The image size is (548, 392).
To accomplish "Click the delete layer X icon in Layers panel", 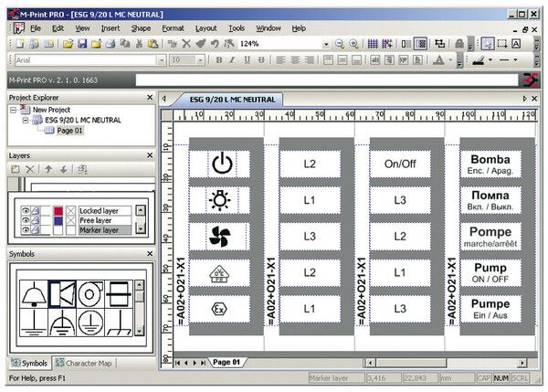I will click(30, 170).
